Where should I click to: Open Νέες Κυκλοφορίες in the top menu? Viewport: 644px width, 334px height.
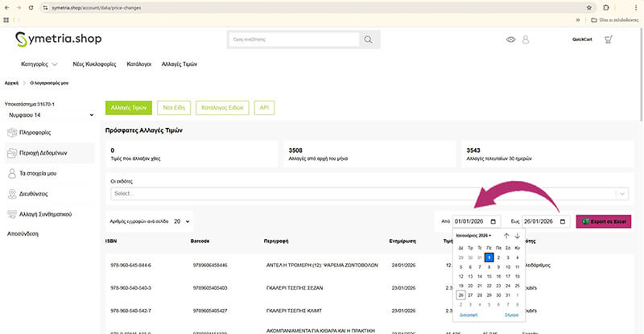pyautogui.click(x=96, y=64)
